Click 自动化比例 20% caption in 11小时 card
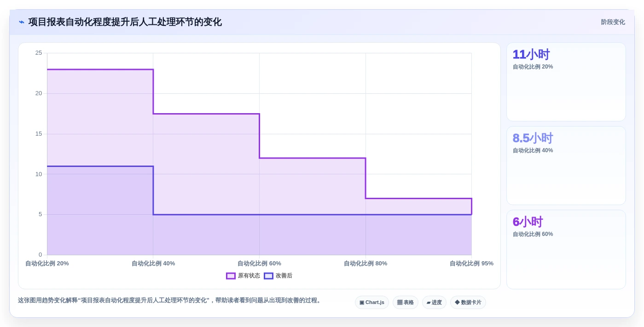The height and width of the screenshot is (327, 644). (533, 67)
